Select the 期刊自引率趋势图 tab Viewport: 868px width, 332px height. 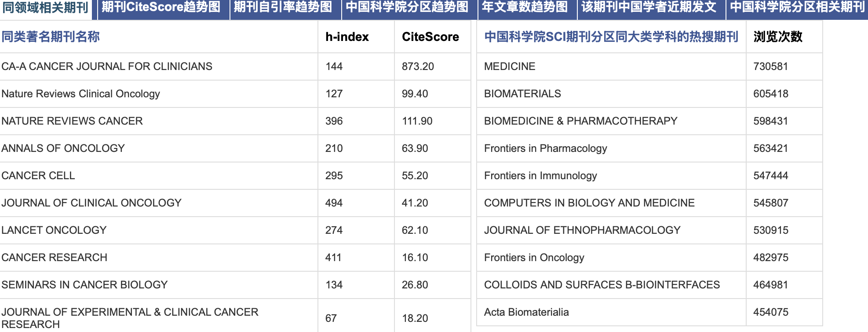coord(283,7)
